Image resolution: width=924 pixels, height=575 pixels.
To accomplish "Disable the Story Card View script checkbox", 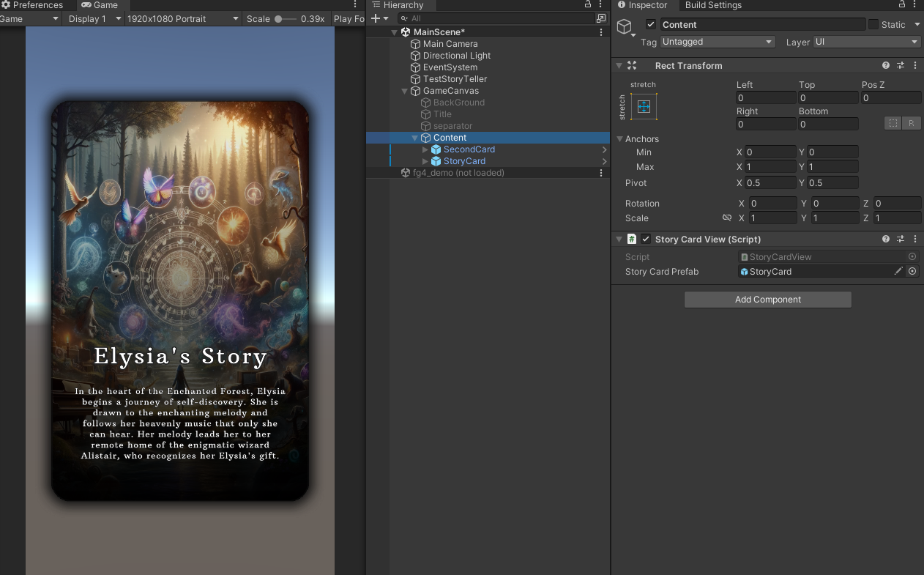I will coord(646,240).
